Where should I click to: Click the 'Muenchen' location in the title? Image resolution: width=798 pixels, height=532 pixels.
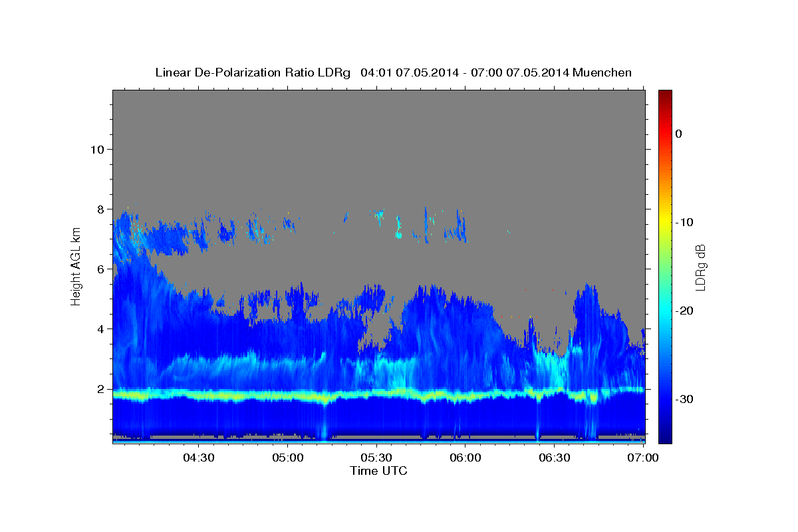(604, 72)
